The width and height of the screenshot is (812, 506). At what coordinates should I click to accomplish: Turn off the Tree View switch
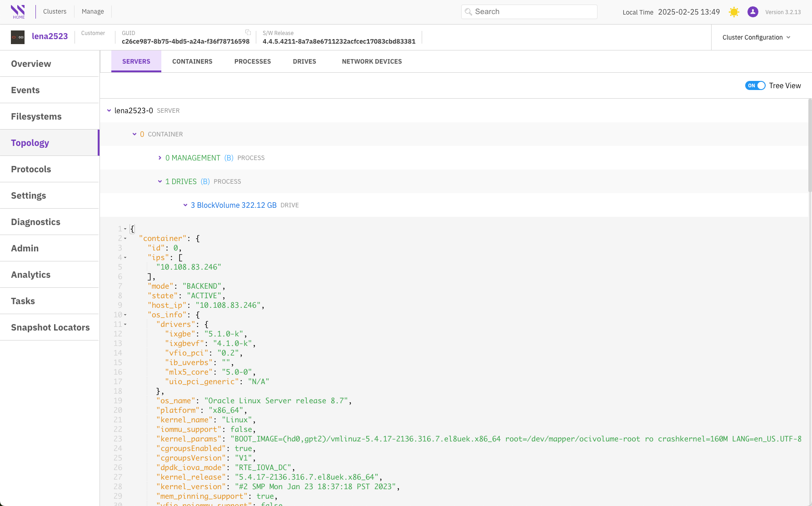755,85
